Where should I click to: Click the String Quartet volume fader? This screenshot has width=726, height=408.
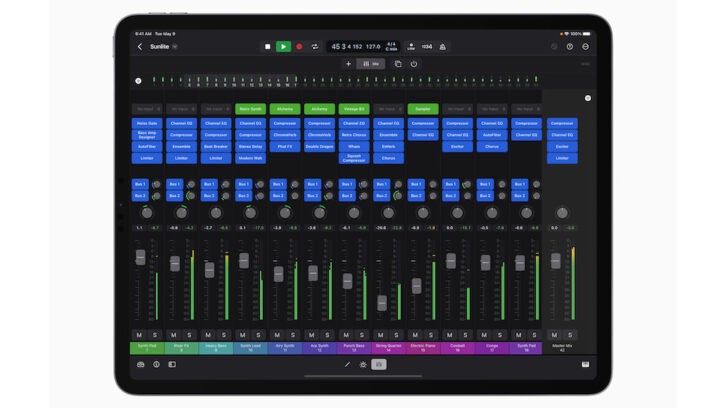(x=382, y=303)
